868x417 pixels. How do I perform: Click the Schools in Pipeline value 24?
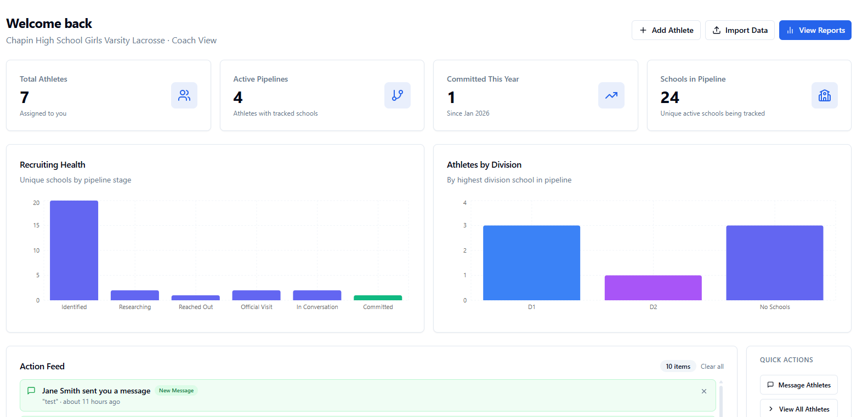[x=670, y=98]
